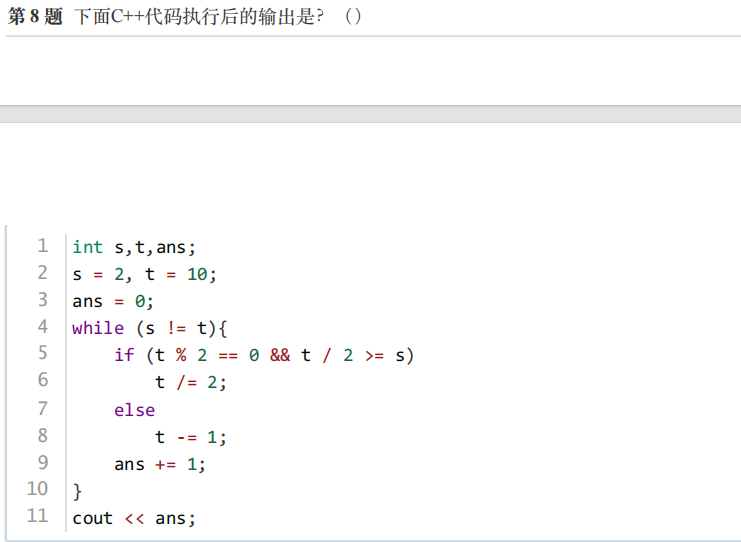This screenshot has height=542, width=741.
Task: Click the gray horizontal separator bar
Action: point(370,114)
